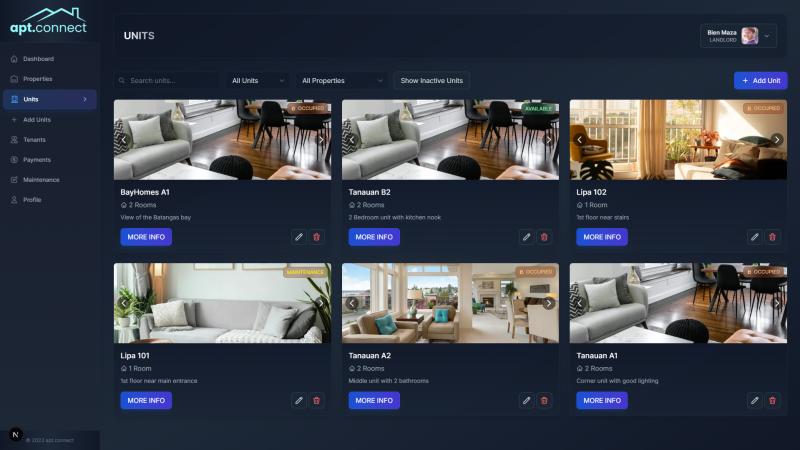Expand the Bien Maza user menu chevron

(767, 36)
